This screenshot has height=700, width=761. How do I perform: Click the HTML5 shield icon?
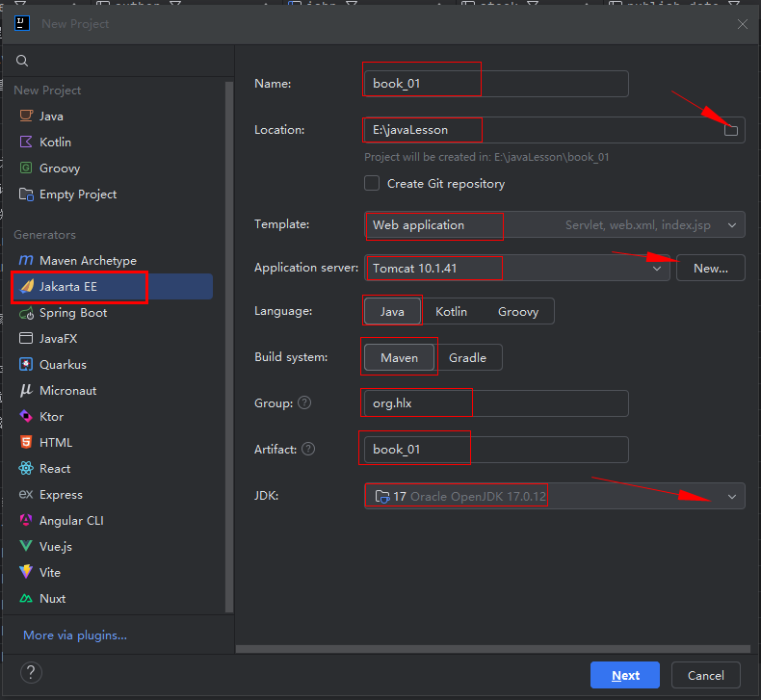point(26,442)
